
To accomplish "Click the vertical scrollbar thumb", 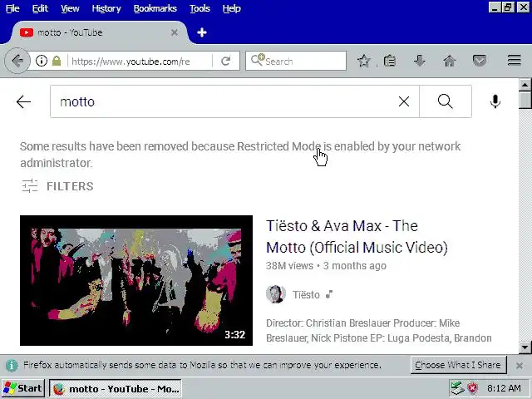I will click(525, 100).
